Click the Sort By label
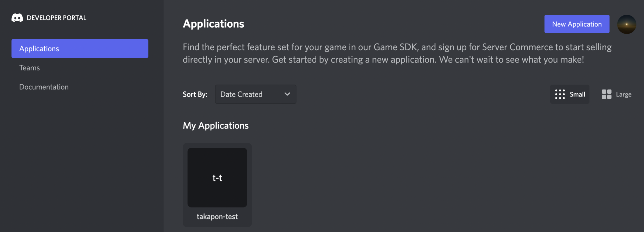 click(x=195, y=94)
